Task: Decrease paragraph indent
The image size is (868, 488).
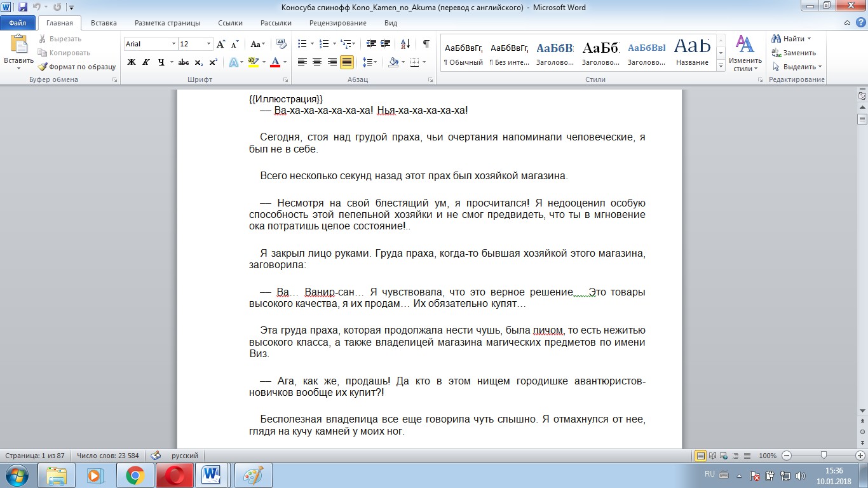Action: pos(371,44)
